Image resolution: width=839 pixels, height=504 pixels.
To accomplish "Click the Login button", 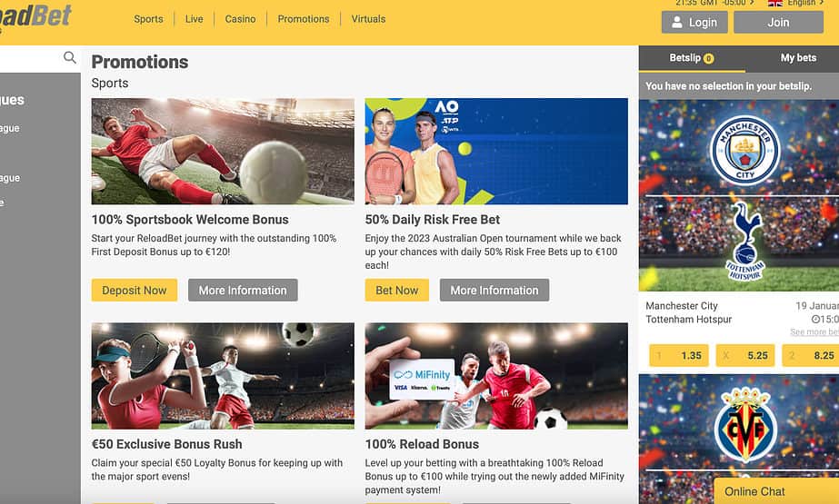I will [694, 23].
